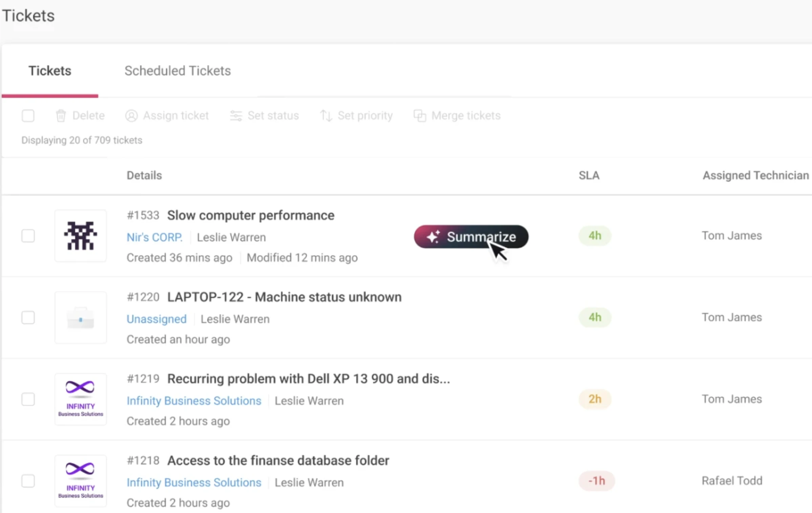The width and height of the screenshot is (812, 513).
Task: Click the 2h SLA badge
Action: [595, 399]
